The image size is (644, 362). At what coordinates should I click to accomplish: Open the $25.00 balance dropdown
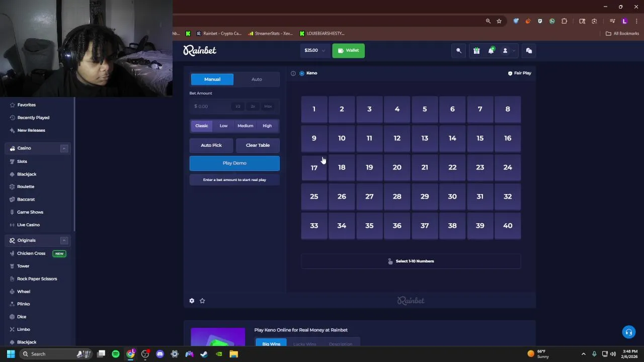tap(314, 50)
